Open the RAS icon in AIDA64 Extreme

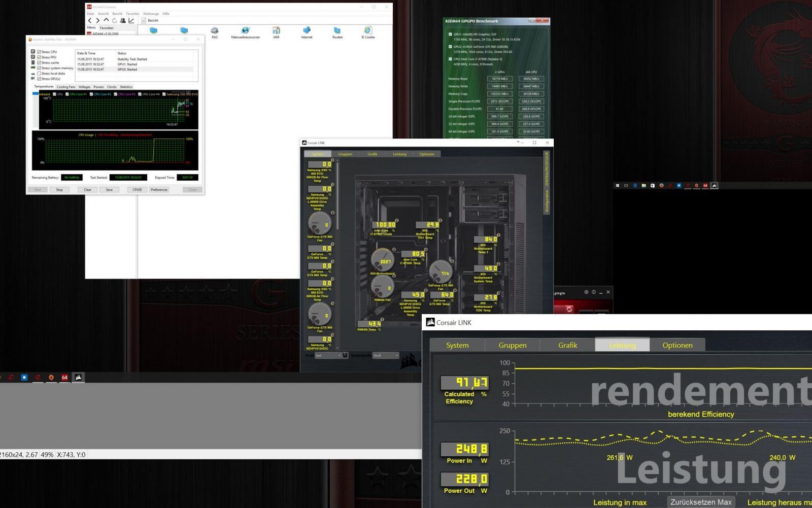pos(215,33)
